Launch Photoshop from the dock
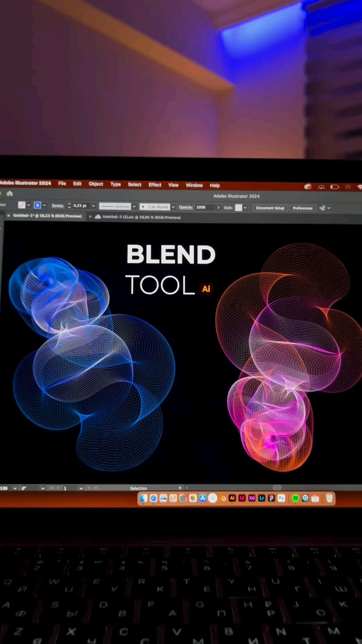Viewport: 362px width, 644px height. pyautogui.click(x=281, y=498)
